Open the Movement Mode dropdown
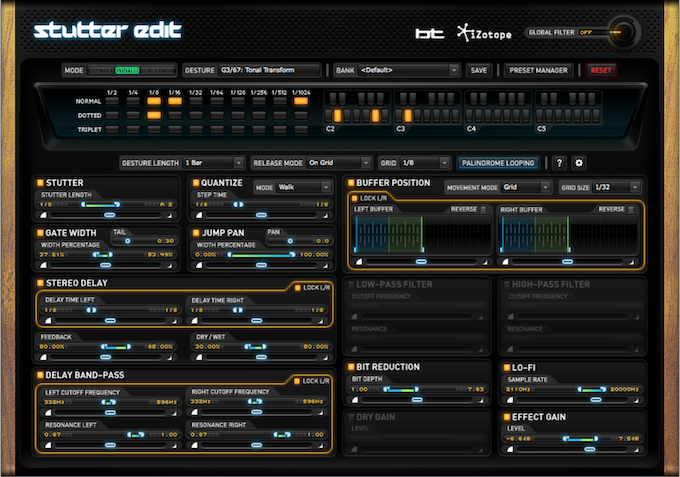This screenshot has width=680, height=477. pyautogui.click(x=526, y=187)
